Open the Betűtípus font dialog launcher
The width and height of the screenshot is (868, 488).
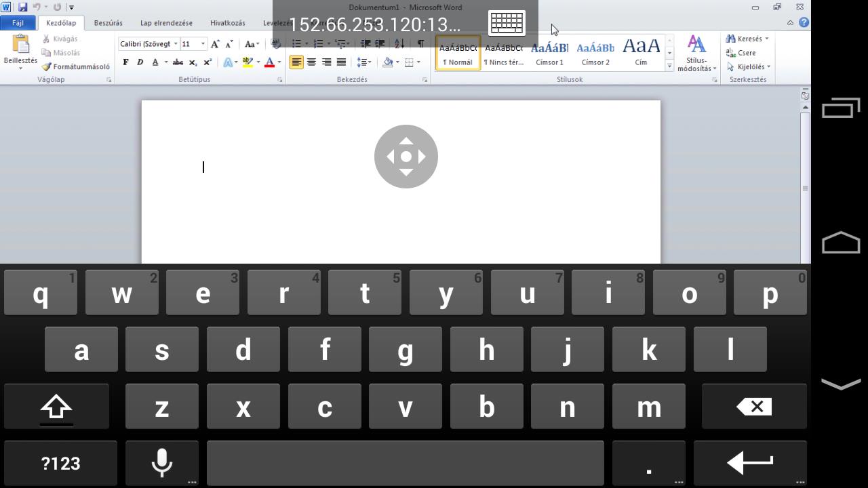(x=280, y=80)
